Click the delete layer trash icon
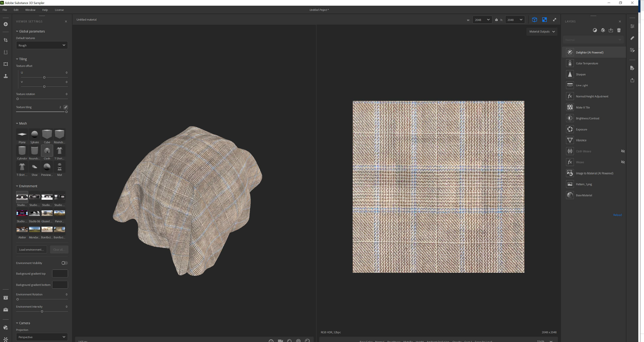Image resolution: width=644 pixels, height=342 pixels. tap(619, 30)
